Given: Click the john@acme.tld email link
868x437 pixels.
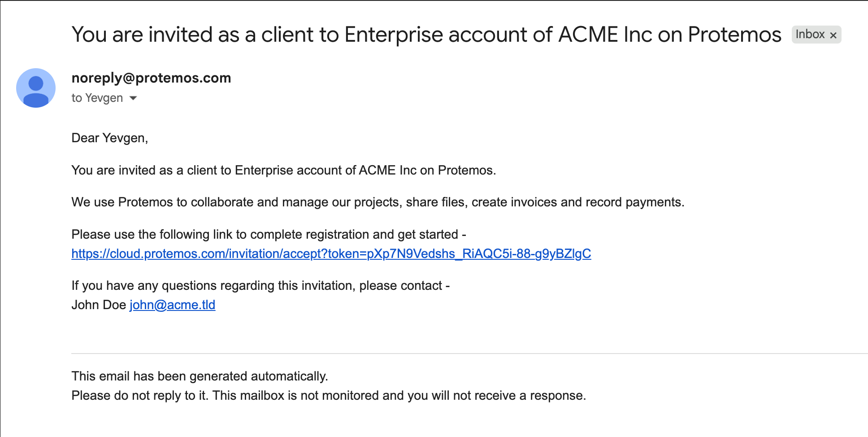Looking at the screenshot, I should 173,305.
